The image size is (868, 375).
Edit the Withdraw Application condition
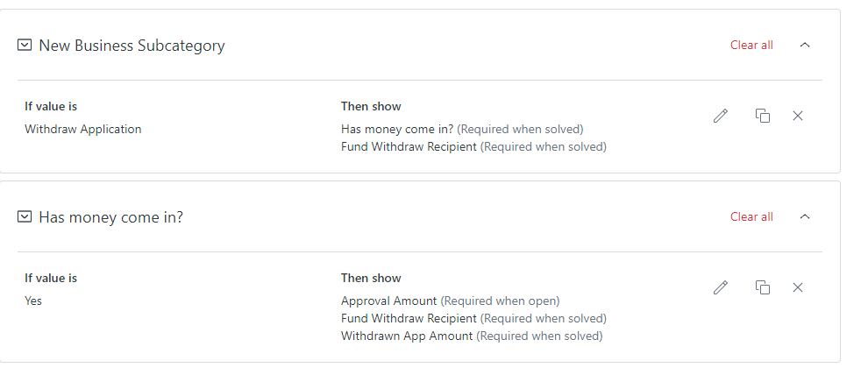[721, 116]
